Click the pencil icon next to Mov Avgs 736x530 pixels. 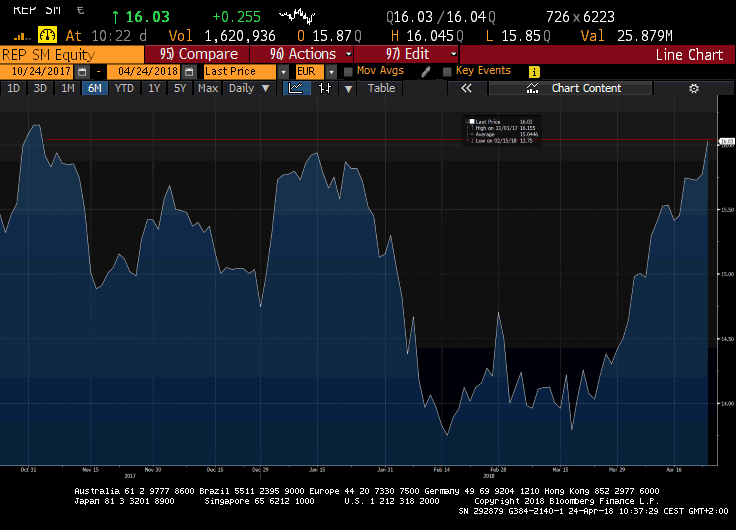[426, 71]
